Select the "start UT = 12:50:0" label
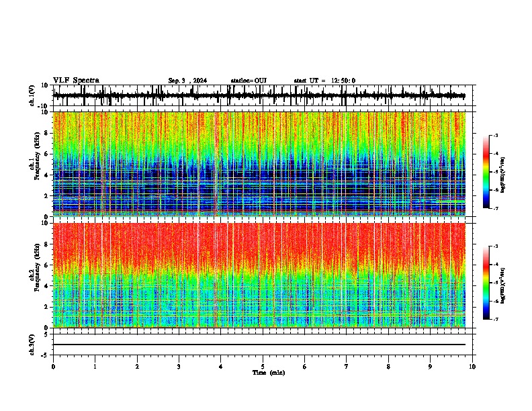 (324, 81)
